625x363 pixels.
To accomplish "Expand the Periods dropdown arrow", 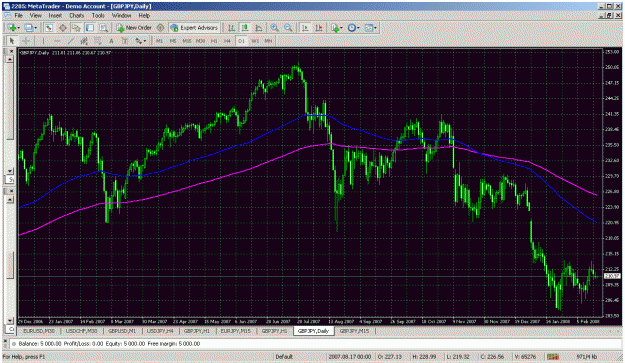I will coord(358,28).
